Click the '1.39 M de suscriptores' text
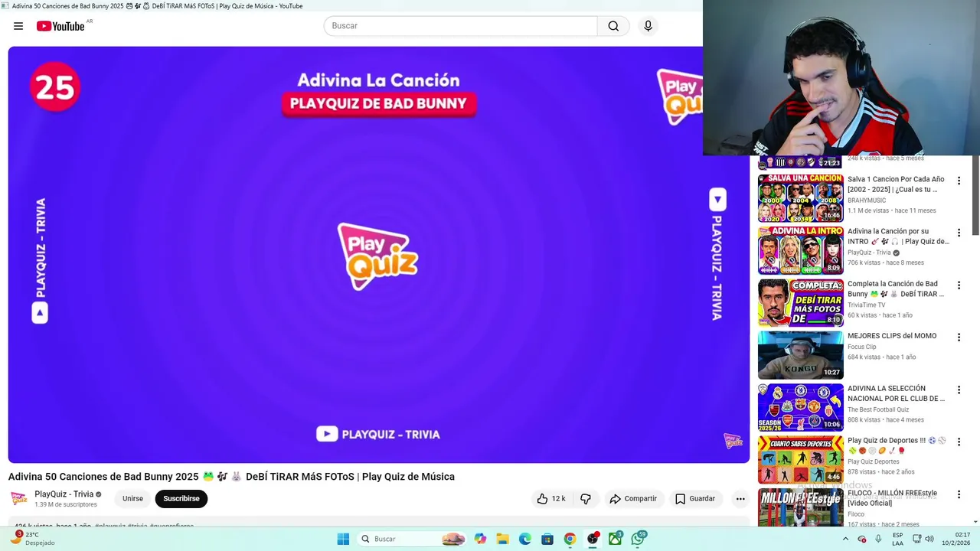Screen dimensions: 980x551 [x=66, y=505]
